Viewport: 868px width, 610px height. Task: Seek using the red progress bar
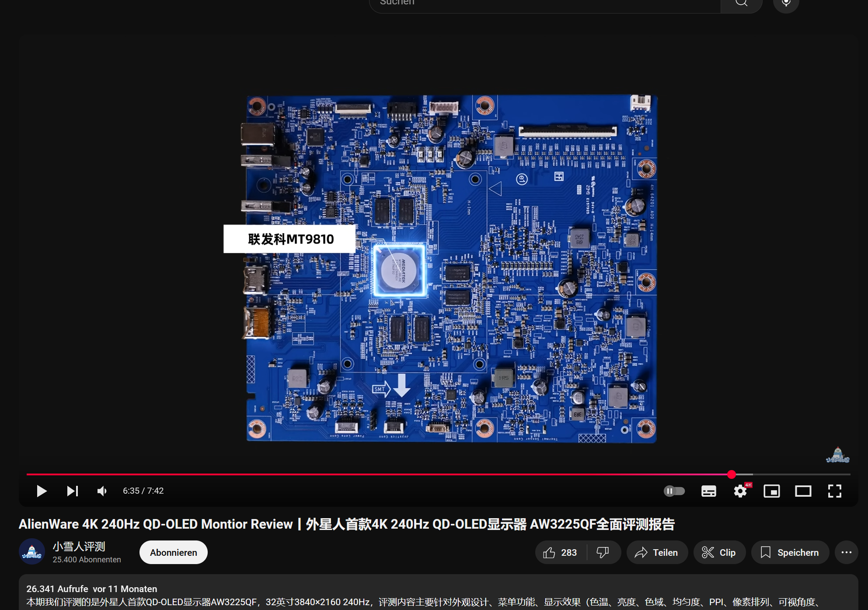[x=394, y=474]
